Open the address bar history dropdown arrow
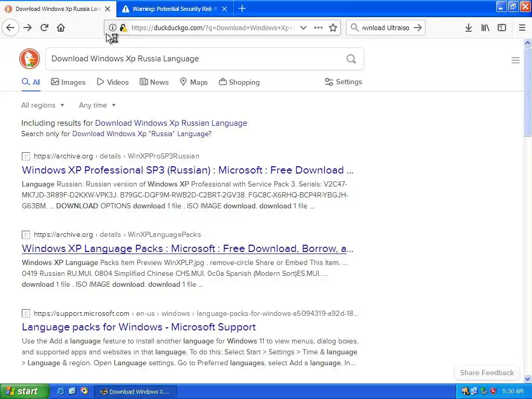This screenshot has height=399, width=532. (303, 28)
